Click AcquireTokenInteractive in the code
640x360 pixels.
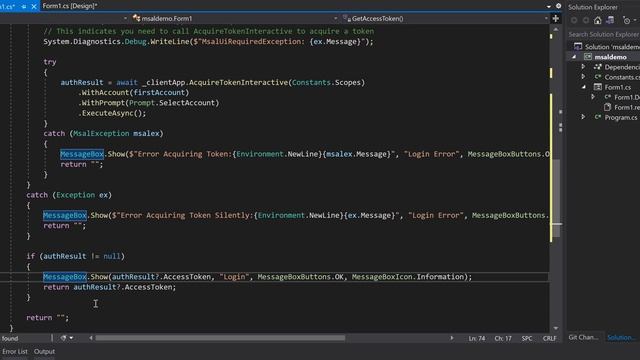pyautogui.click(x=239, y=82)
